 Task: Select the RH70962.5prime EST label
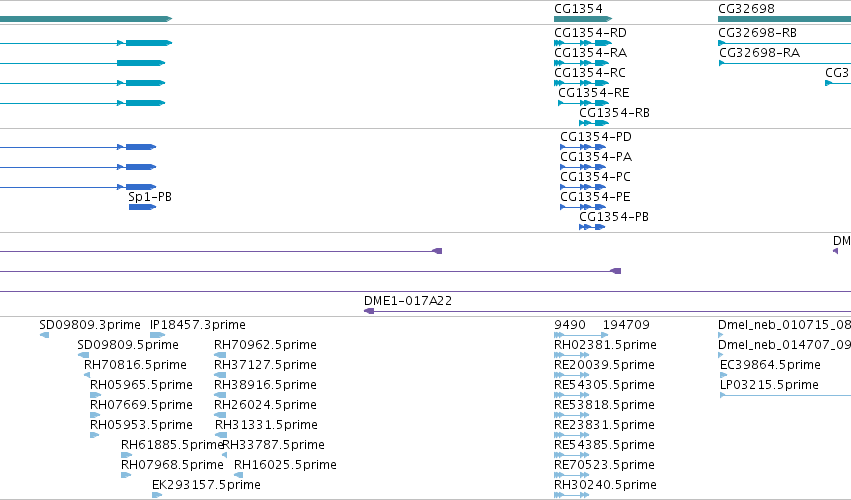265,345
